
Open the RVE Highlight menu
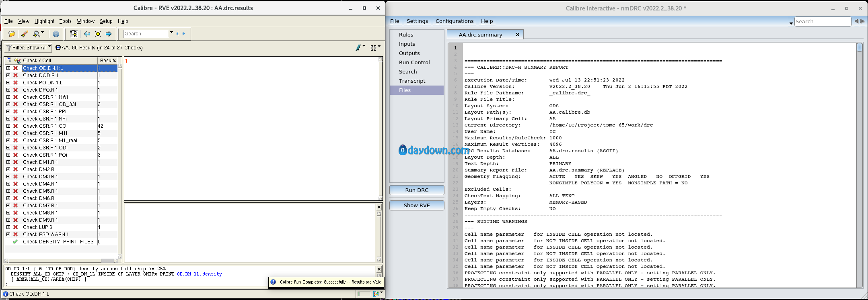[44, 21]
